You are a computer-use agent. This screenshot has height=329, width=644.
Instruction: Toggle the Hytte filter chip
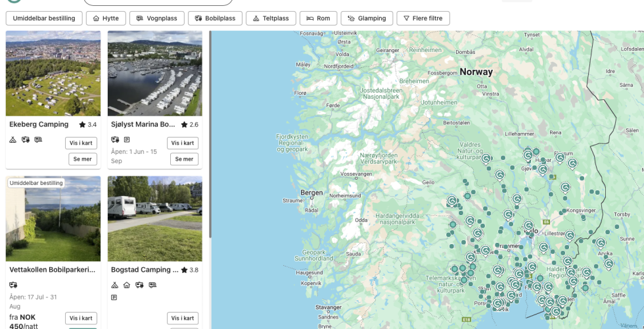pyautogui.click(x=106, y=18)
